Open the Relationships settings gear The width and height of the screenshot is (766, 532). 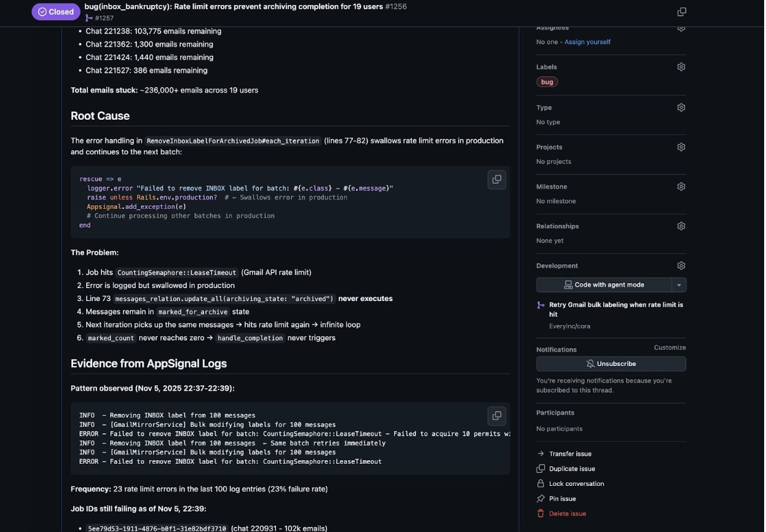point(681,226)
